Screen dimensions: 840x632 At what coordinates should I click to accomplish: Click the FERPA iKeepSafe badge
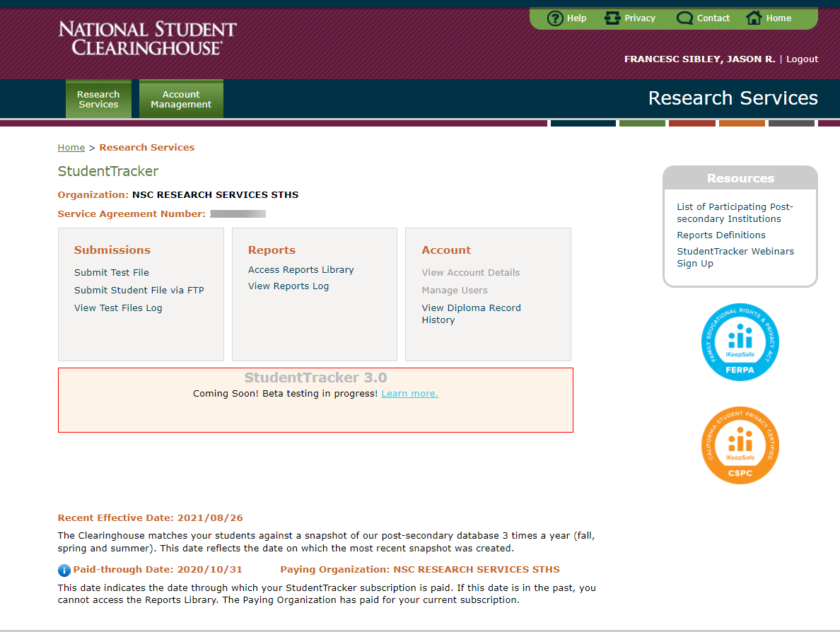pyautogui.click(x=740, y=342)
